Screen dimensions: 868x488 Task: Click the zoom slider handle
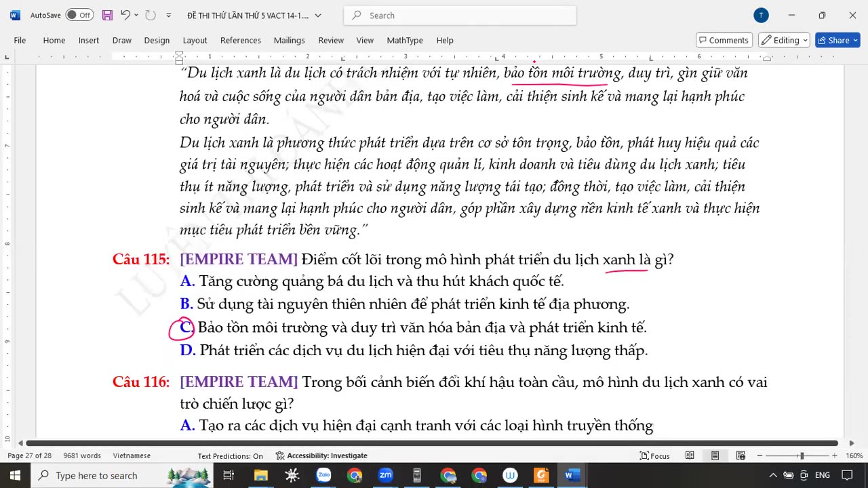pos(802,455)
